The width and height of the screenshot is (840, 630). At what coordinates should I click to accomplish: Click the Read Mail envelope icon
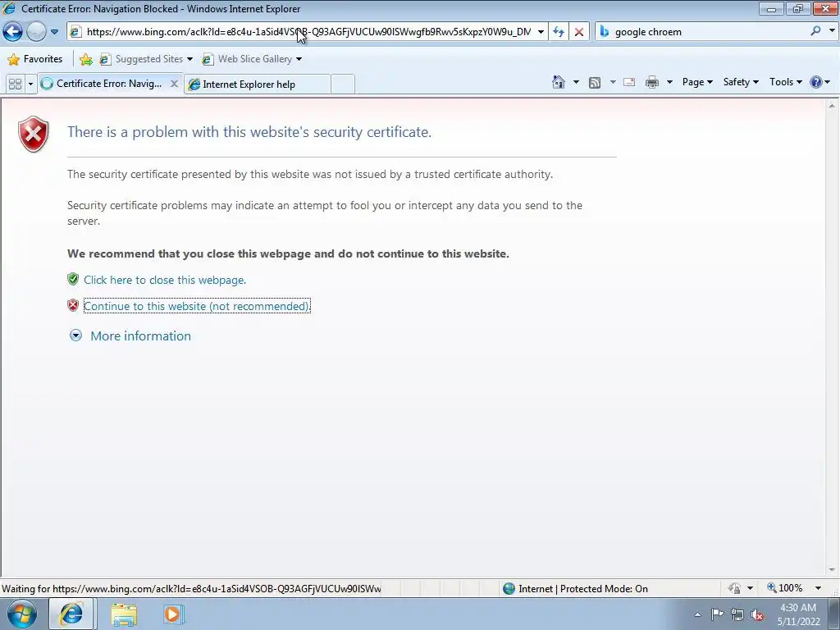tap(629, 82)
